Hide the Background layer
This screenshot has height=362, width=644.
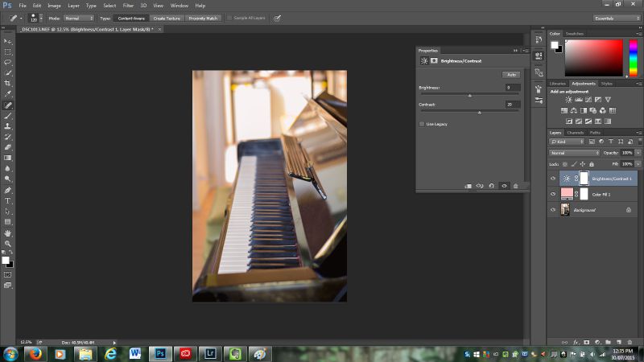coord(553,210)
